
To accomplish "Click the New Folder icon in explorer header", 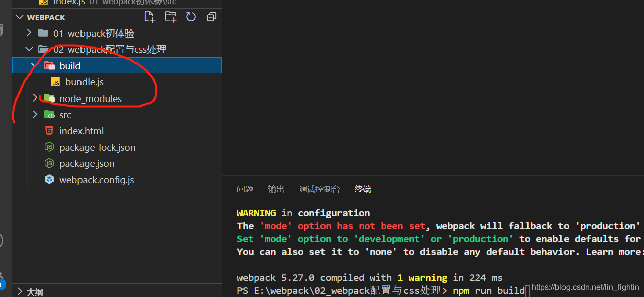I will (171, 17).
